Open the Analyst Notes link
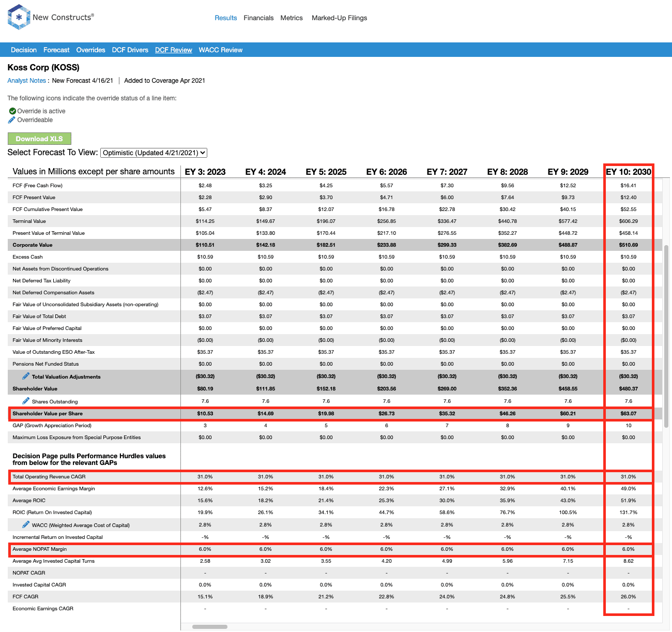Viewport: 672px width, 632px height. tap(27, 81)
